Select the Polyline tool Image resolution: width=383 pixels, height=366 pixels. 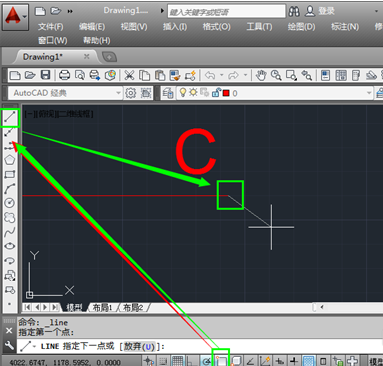pos(10,146)
